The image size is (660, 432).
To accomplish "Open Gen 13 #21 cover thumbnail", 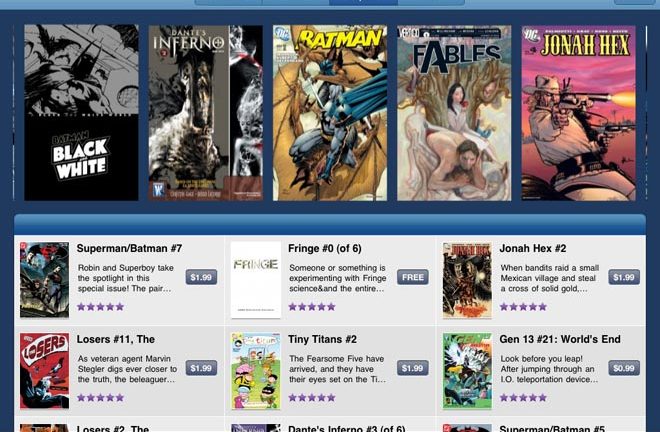I will [x=467, y=371].
